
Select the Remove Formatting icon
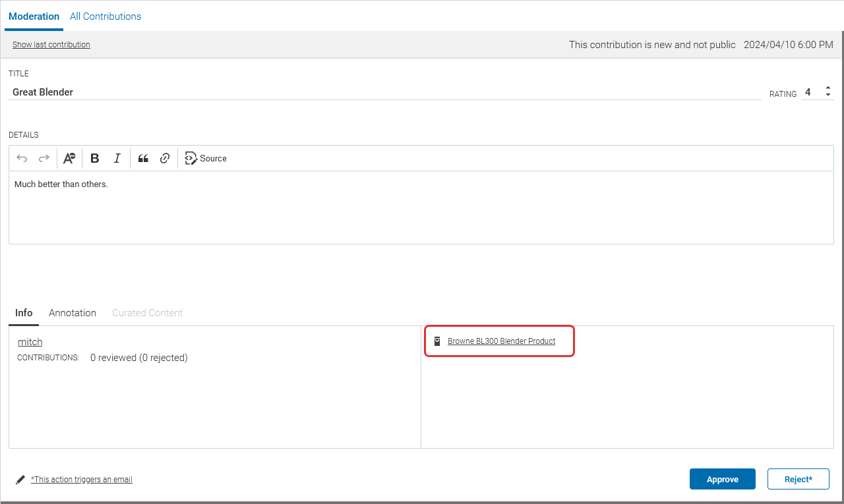pos(69,158)
